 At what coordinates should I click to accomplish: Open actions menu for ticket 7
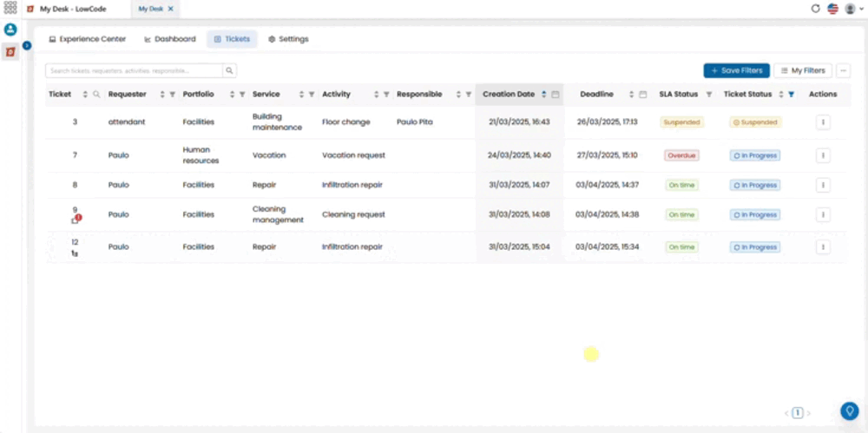(823, 155)
